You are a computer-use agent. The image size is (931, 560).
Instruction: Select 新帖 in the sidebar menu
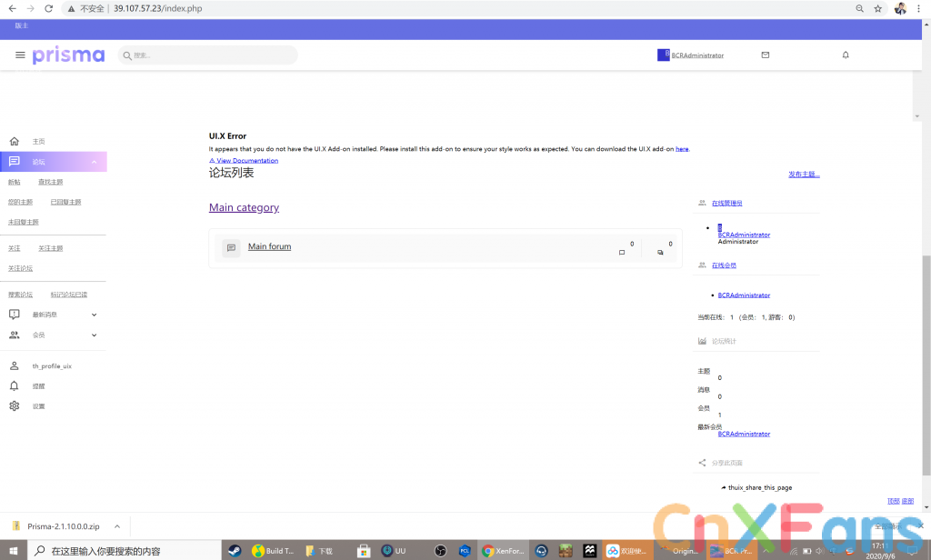15,182
